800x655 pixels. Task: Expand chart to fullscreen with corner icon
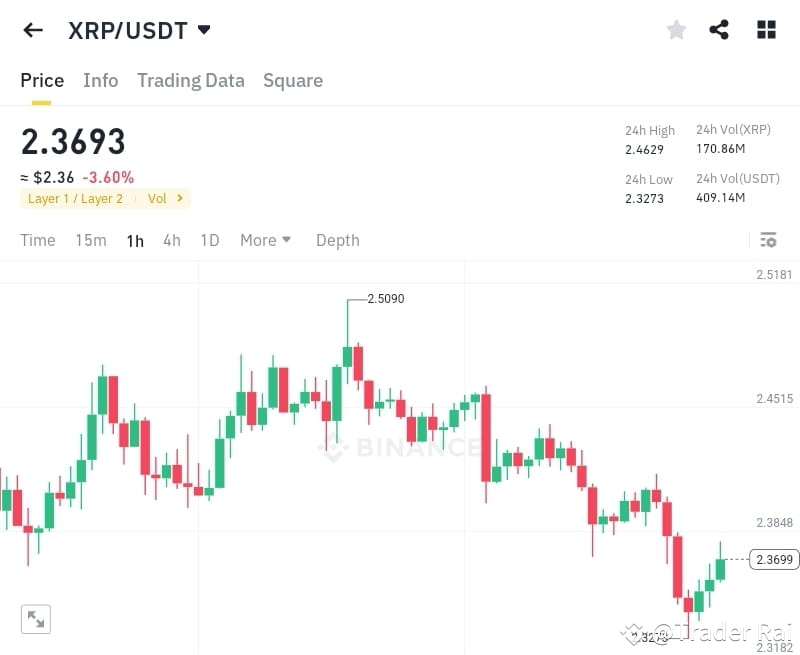point(36,619)
